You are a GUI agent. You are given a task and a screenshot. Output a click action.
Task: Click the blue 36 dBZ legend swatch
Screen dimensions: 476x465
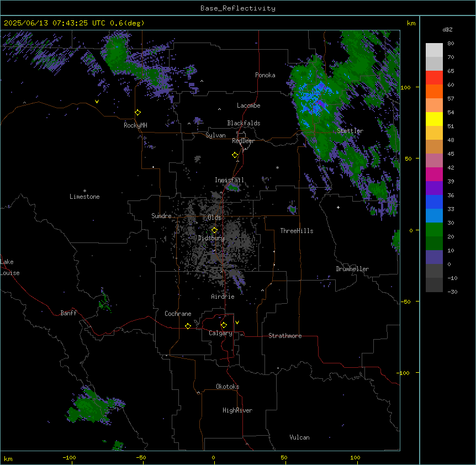[x=434, y=202]
